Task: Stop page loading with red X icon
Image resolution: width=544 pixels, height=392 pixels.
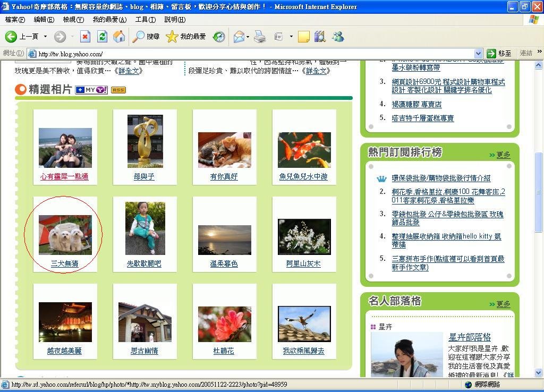Action: (86, 37)
